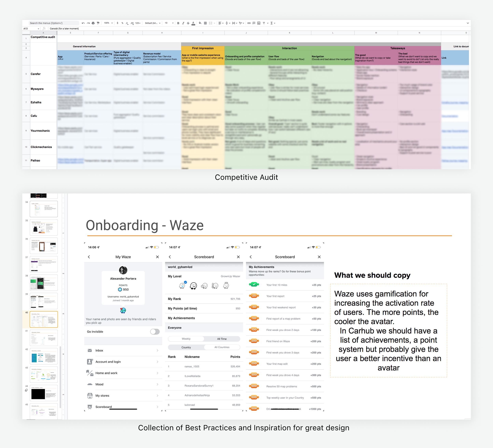Click the insert chart icon
493x448 pixels.
tap(259, 23)
